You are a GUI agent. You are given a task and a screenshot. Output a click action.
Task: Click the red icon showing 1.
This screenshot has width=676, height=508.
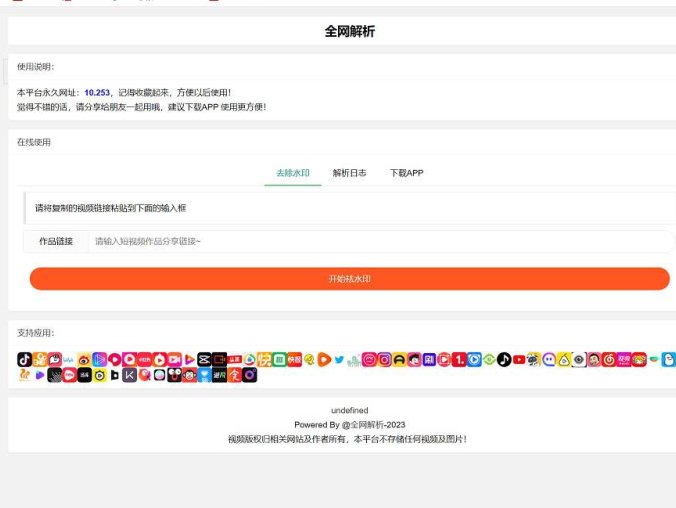coord(459,360)
